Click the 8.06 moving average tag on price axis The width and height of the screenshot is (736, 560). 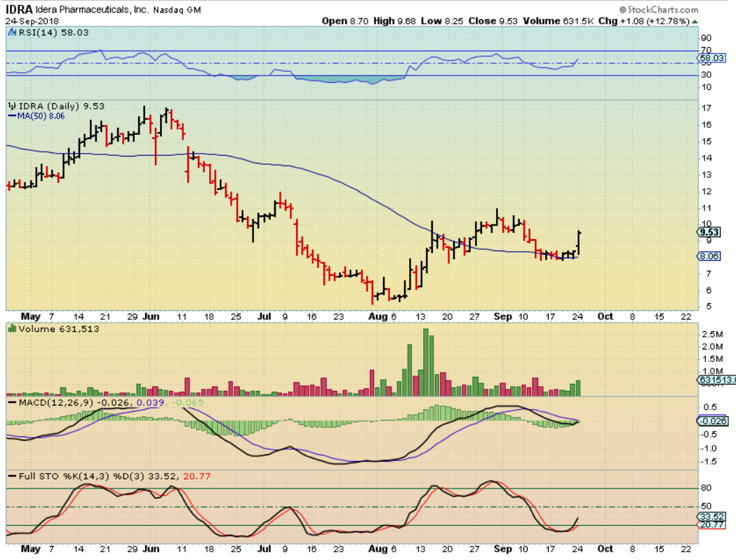709,256
